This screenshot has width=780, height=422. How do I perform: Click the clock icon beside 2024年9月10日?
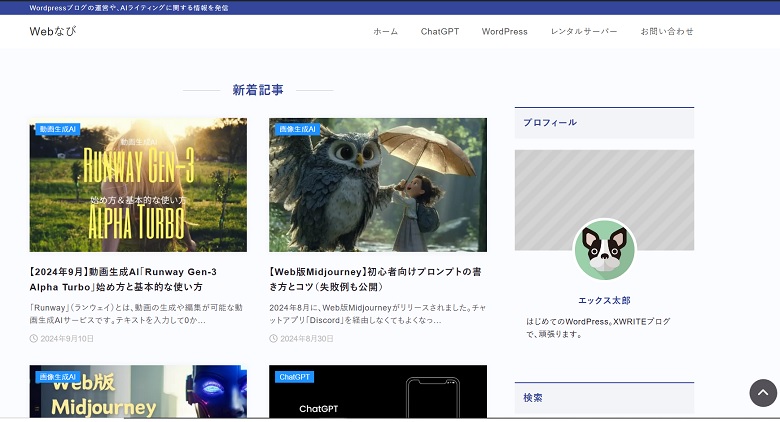[34, 339]
